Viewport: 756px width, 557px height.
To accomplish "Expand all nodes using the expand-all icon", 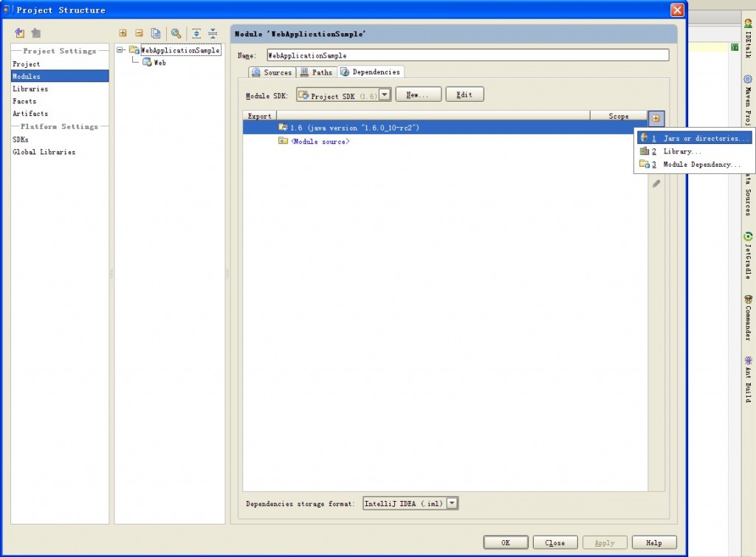I will point(195,33).
